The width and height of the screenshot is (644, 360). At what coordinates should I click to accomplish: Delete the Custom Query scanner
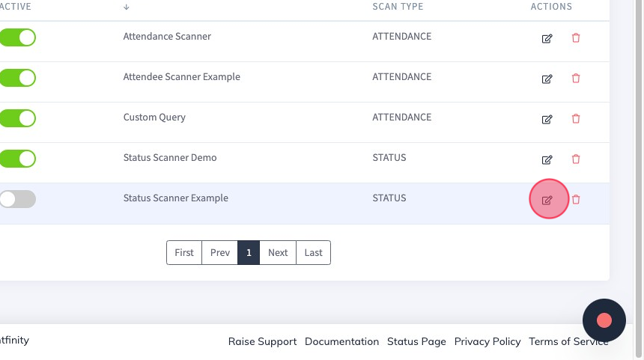pos(576,119)
